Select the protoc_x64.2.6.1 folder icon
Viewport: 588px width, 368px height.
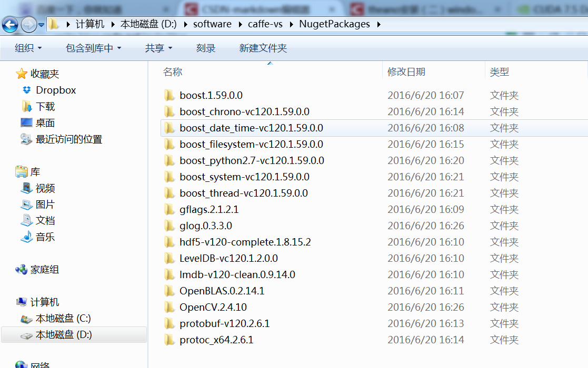click(x=169, y=340)
